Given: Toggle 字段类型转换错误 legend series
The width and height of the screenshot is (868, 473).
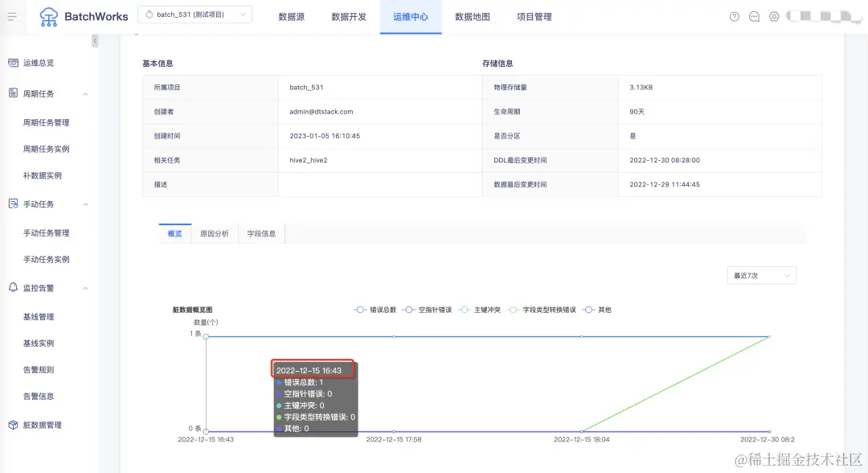Looking at the screenshot, I should (x=542, y=310).
